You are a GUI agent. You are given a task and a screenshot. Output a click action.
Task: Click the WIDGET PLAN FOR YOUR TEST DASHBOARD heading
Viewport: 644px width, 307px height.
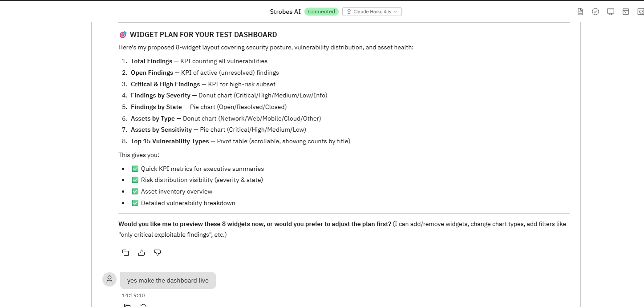click(x=203, y=35)
